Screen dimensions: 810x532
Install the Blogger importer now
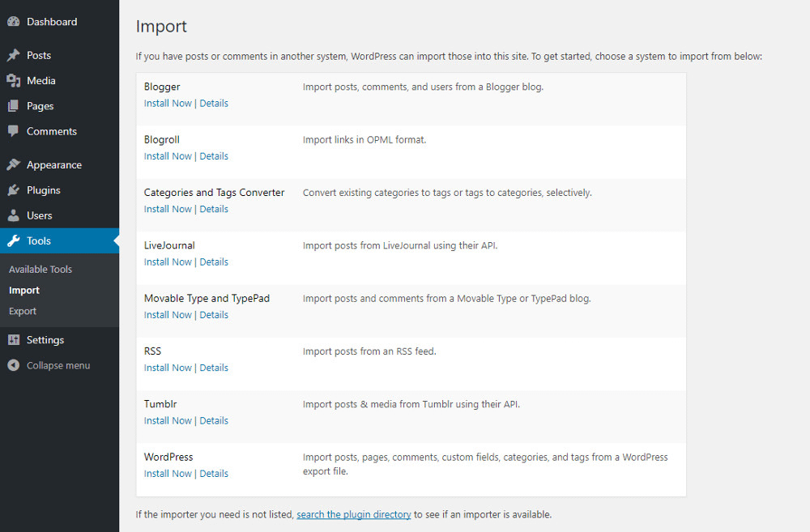click(x=168, y=103)
